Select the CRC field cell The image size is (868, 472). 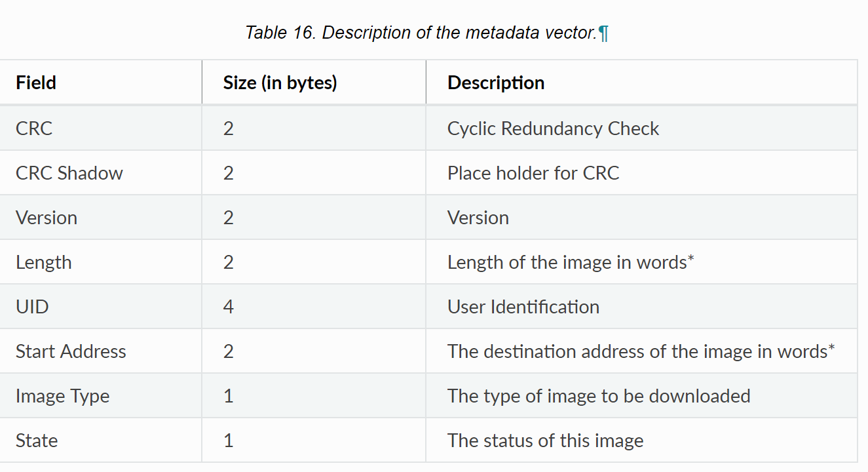101,128
